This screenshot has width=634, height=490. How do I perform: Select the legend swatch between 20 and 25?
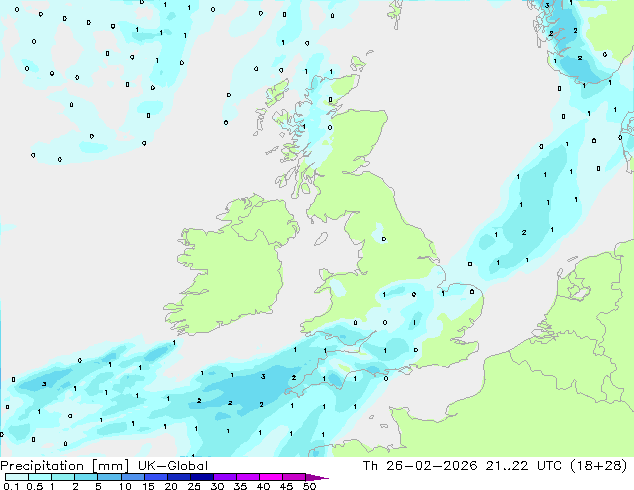[179, 477]
